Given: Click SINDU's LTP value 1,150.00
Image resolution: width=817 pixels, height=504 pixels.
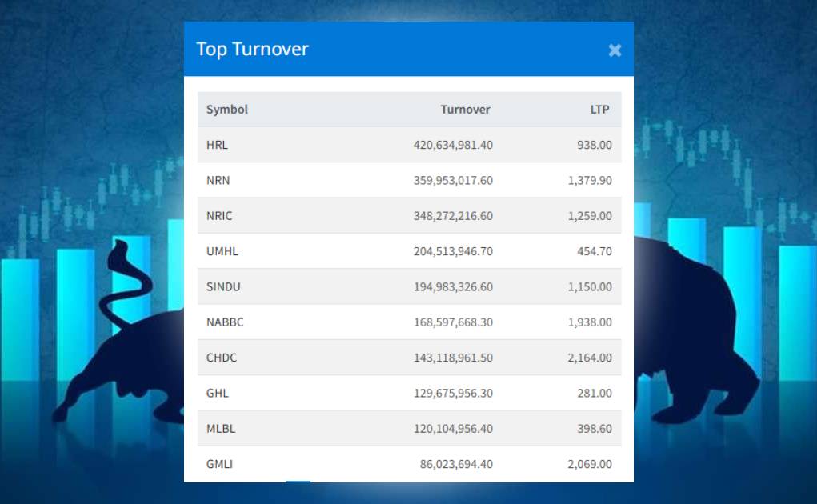Looking at the screenshot, I should pos(590,286).
